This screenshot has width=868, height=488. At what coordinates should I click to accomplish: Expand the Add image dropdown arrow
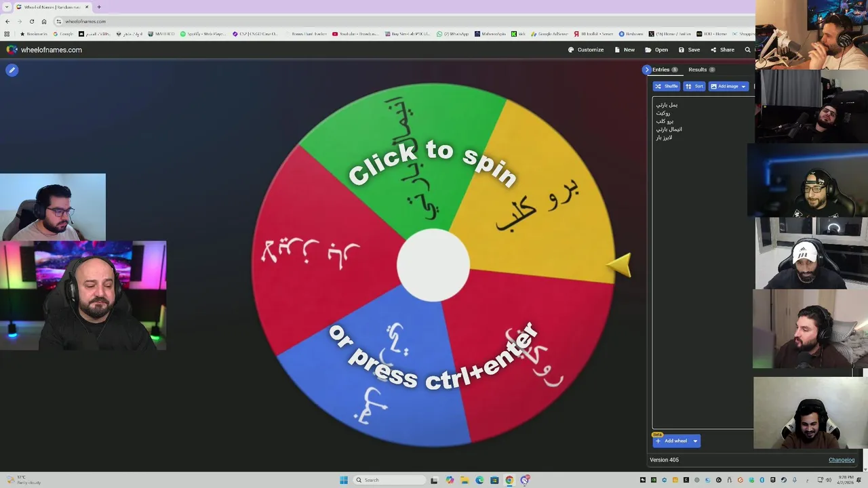[x=744, y=86]
